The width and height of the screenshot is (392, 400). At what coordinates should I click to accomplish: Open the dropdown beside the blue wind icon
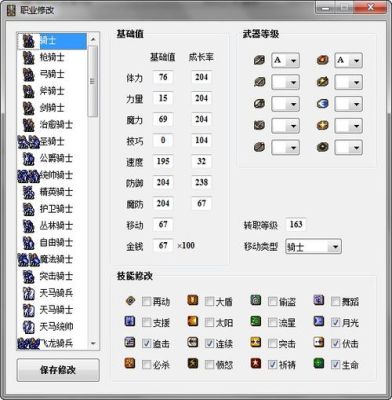(348, 104)
